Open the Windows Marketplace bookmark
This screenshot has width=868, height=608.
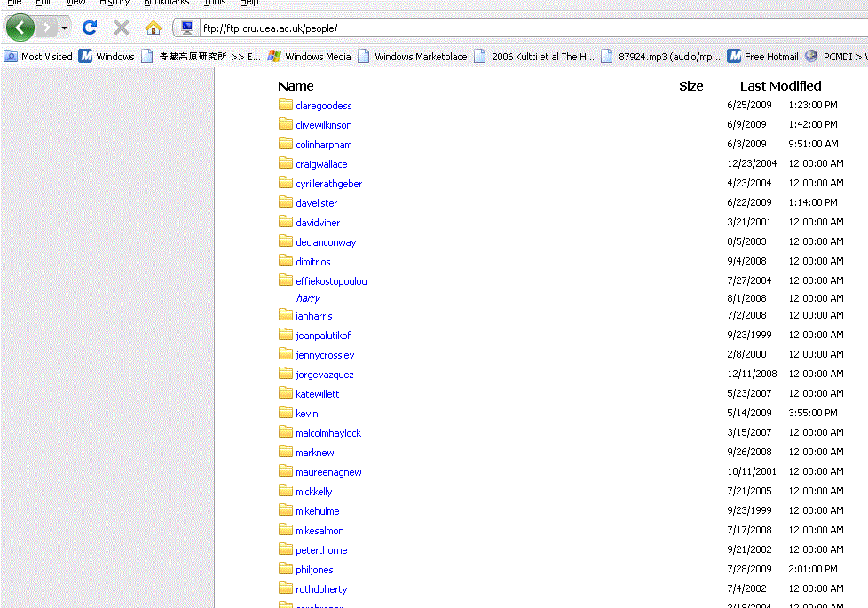tap(413, 57)
